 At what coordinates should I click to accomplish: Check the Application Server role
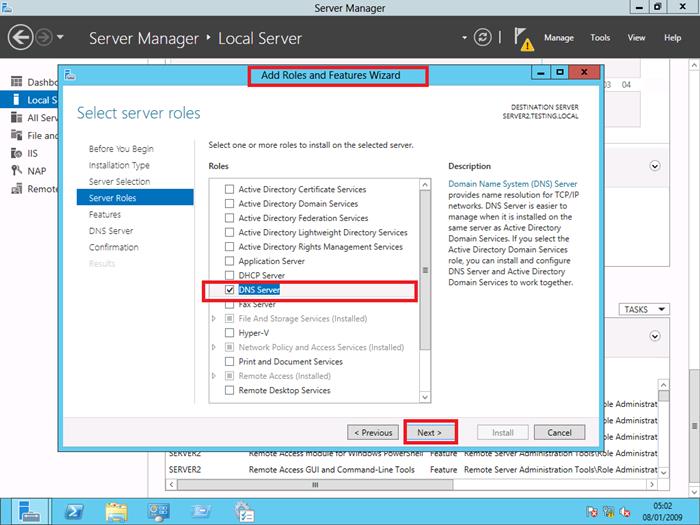click(x=229, y=261)
